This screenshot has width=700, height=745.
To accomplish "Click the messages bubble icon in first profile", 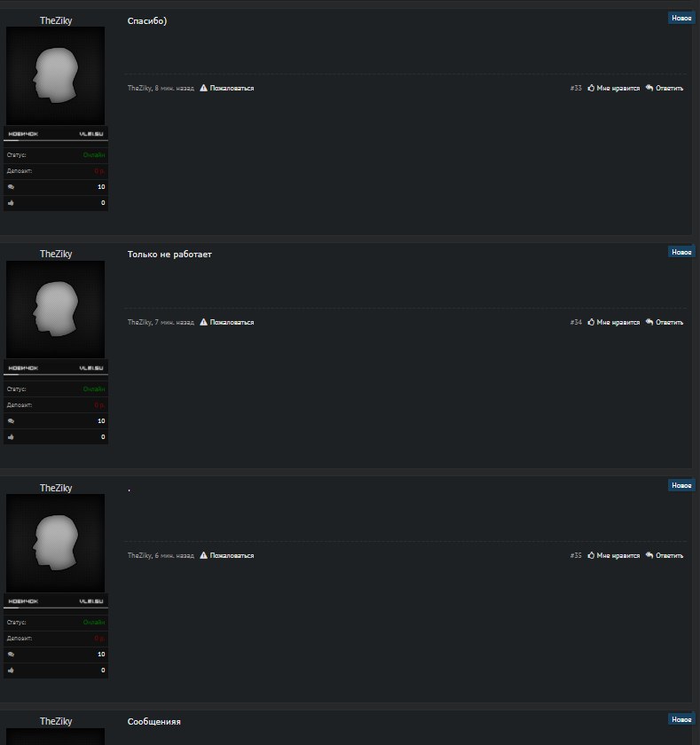I will [x=11, y=187].
